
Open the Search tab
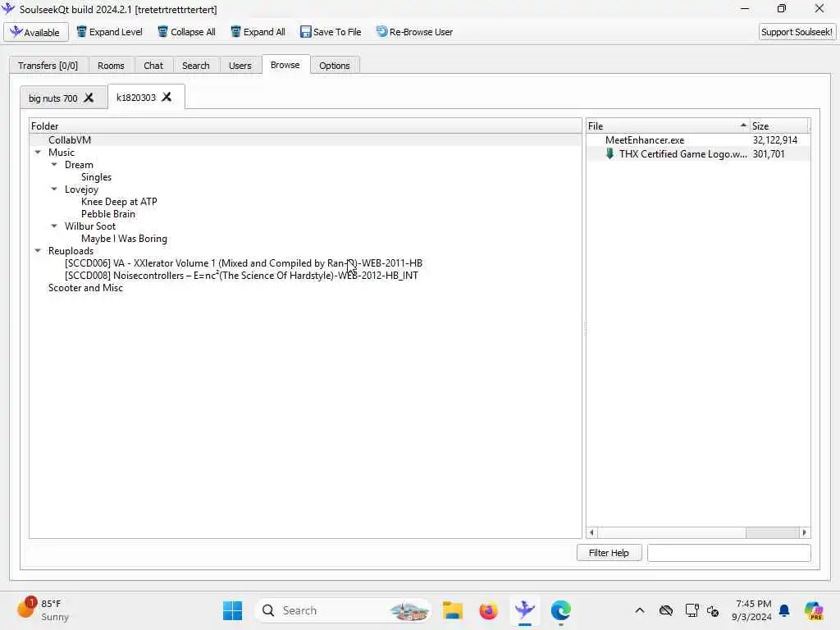[195, 66]
